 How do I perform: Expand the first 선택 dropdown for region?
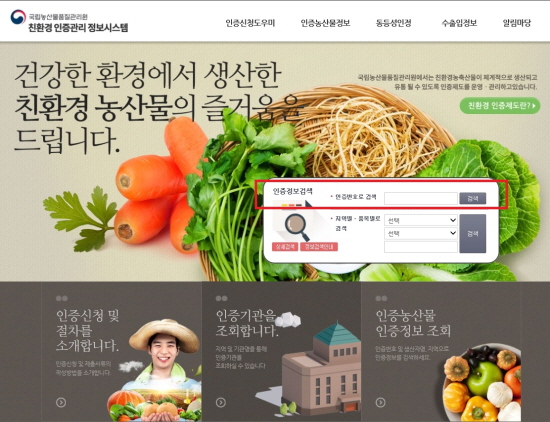coord(421,220)
